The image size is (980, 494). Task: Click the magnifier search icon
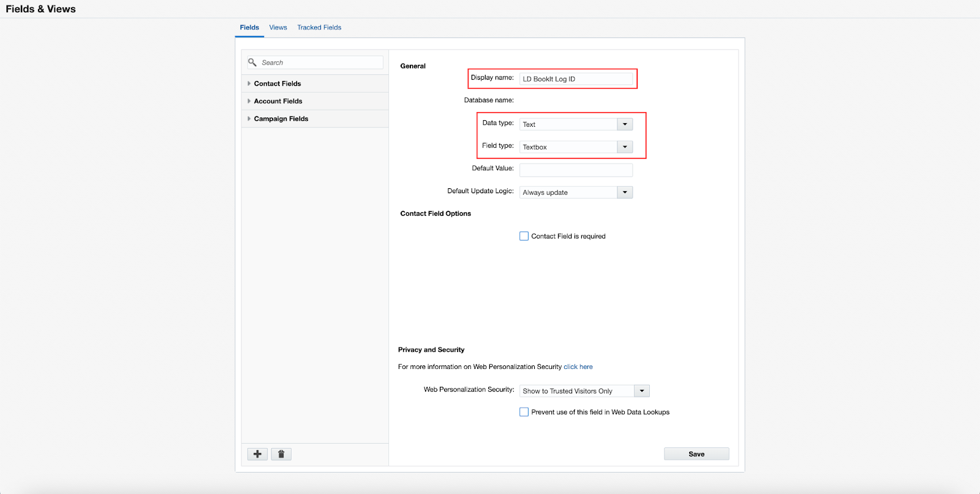pos(252,63)
